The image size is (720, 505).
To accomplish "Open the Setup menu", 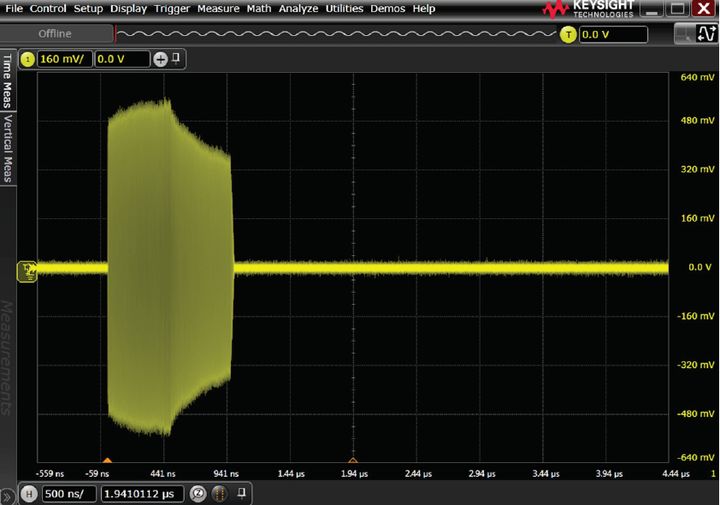I will [88, 8].
